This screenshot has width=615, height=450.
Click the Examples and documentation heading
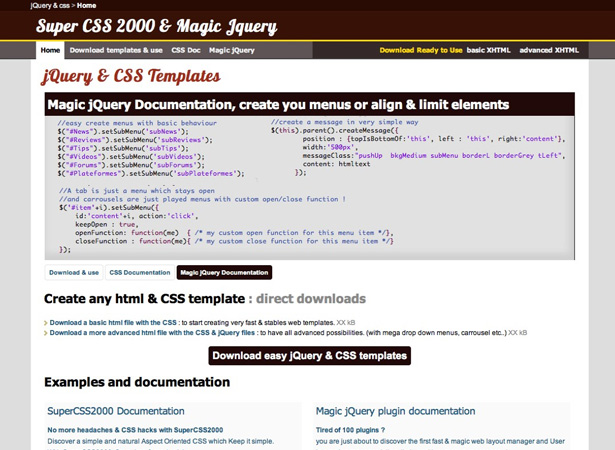137,382
